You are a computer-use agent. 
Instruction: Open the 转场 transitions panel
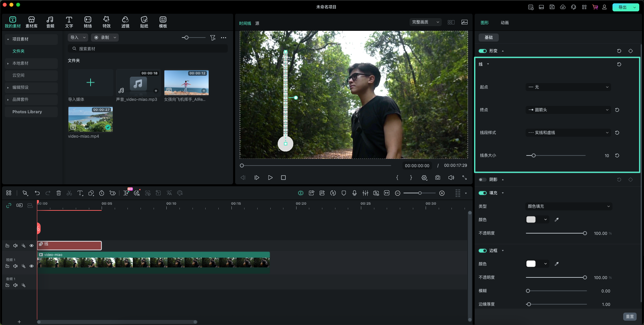tap(88, 22)
